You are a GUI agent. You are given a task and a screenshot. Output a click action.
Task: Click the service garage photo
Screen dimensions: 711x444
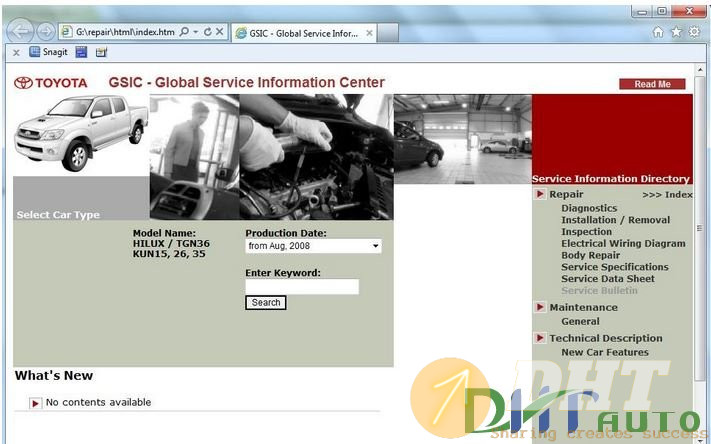(x=463, y=139)
